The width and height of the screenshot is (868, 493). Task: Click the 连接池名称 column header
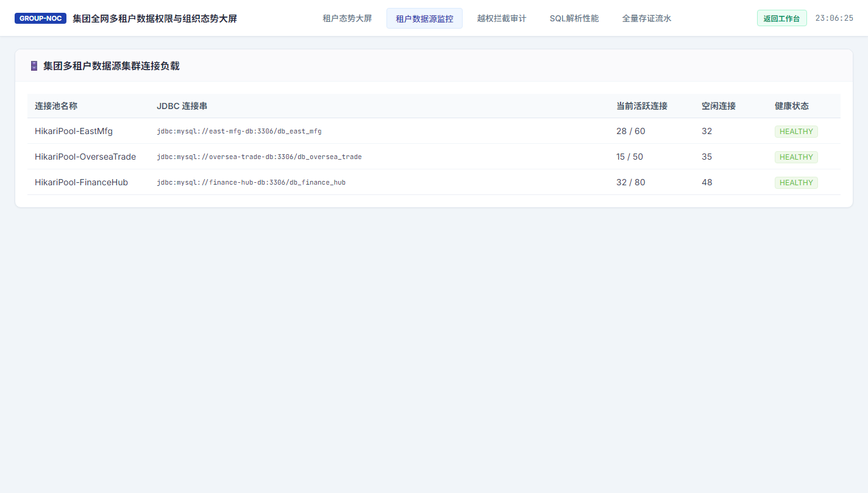[56, 106]
